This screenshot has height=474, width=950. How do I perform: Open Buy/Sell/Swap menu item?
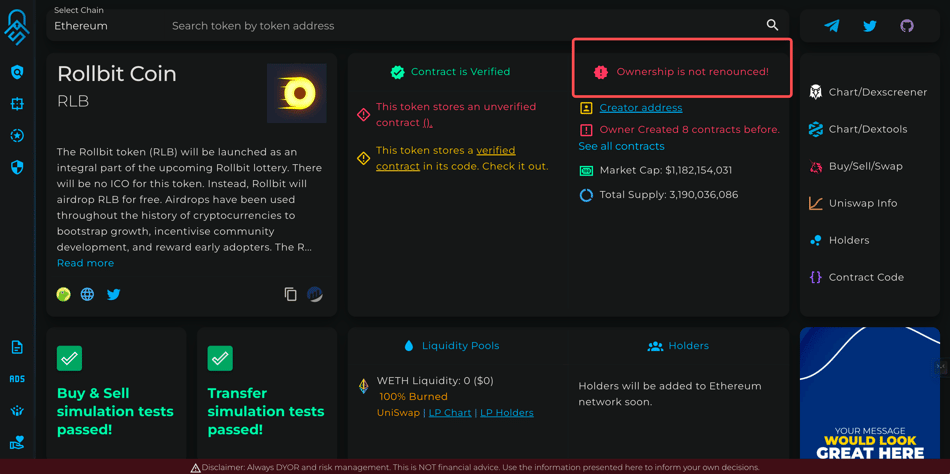pos(865,166)
